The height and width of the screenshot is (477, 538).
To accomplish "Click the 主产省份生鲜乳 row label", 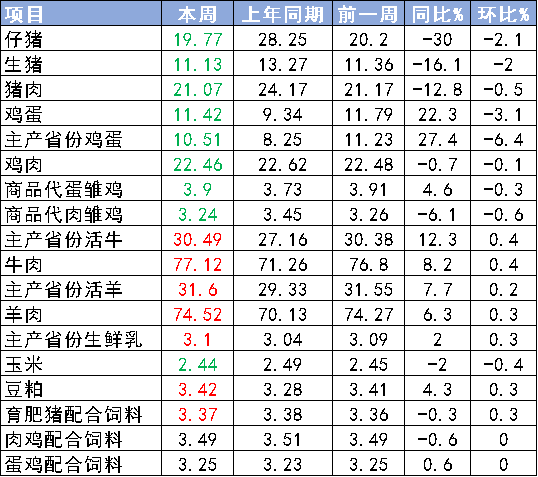I will [73, 340].
